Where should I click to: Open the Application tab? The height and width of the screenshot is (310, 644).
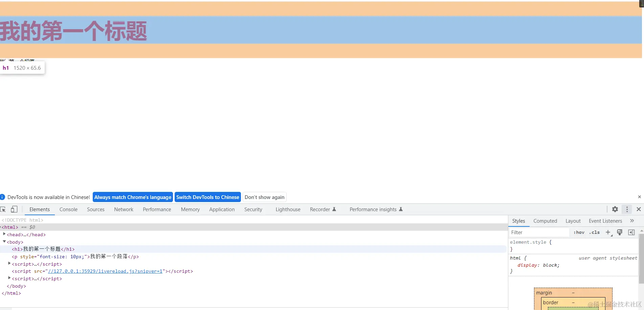(x=222, y=209)
